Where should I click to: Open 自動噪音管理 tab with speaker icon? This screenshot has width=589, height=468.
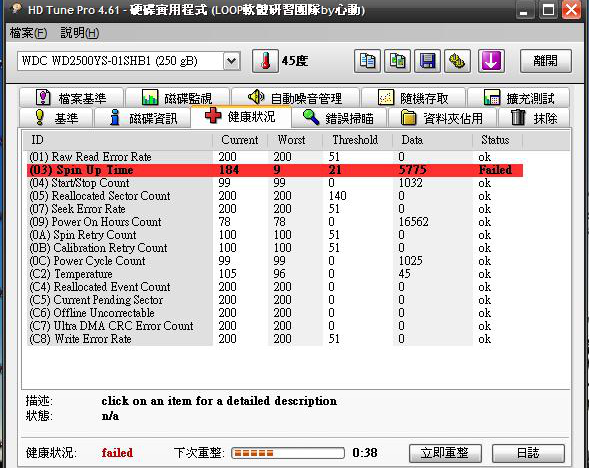click(295, 98)
